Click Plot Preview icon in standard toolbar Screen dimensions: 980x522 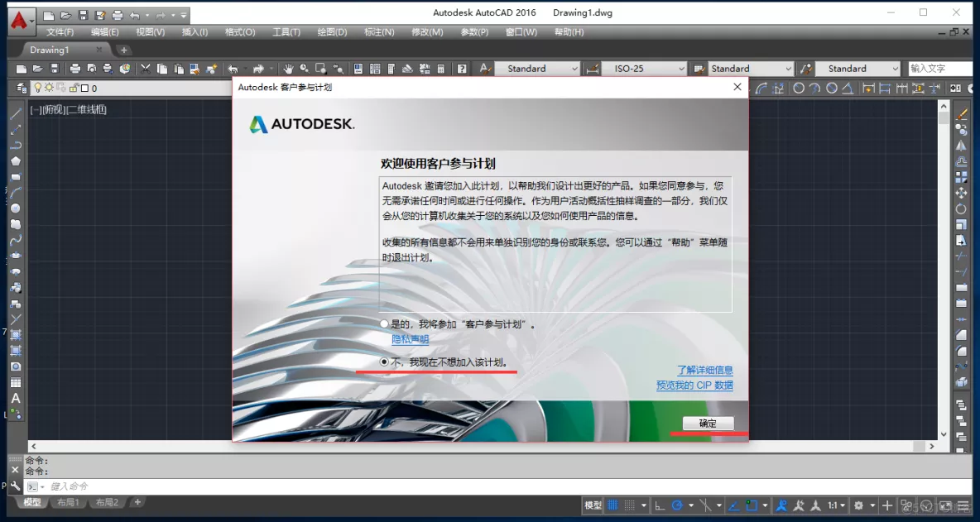92,69
